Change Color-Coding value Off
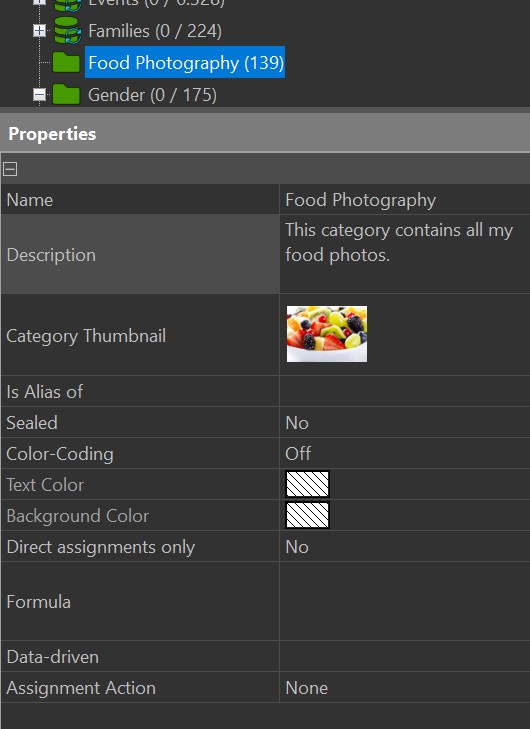Screen dimensions: 530x729 click(x=404, y=453)
